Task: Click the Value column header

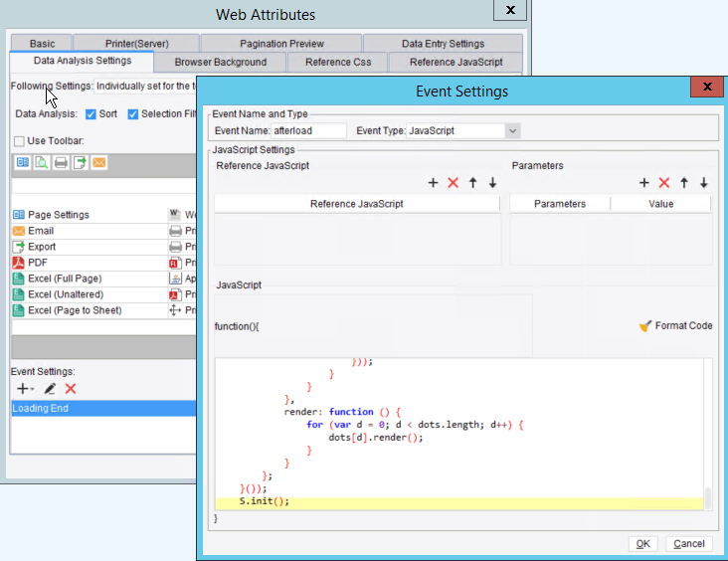Action: (x=660, y=204)
